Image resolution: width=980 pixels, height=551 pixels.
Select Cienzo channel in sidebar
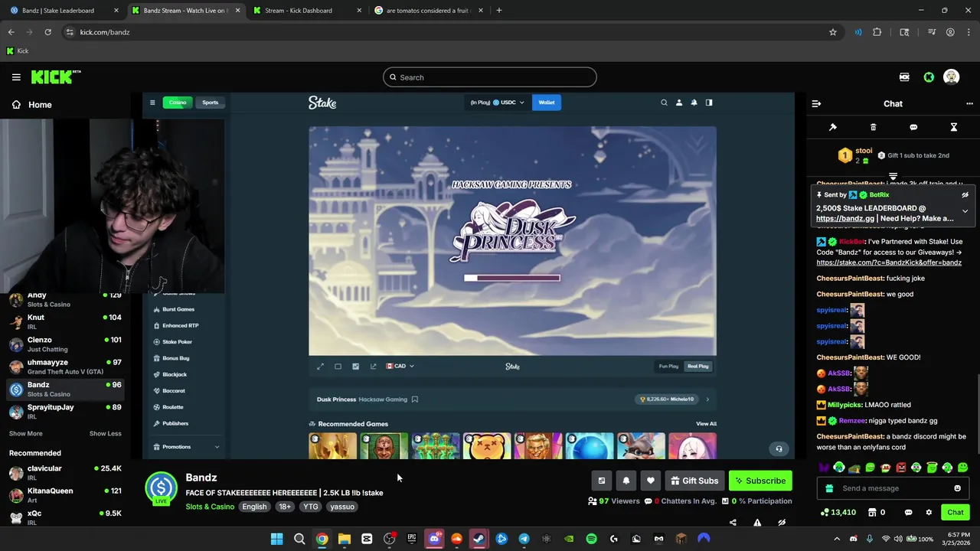pos(65,344)
